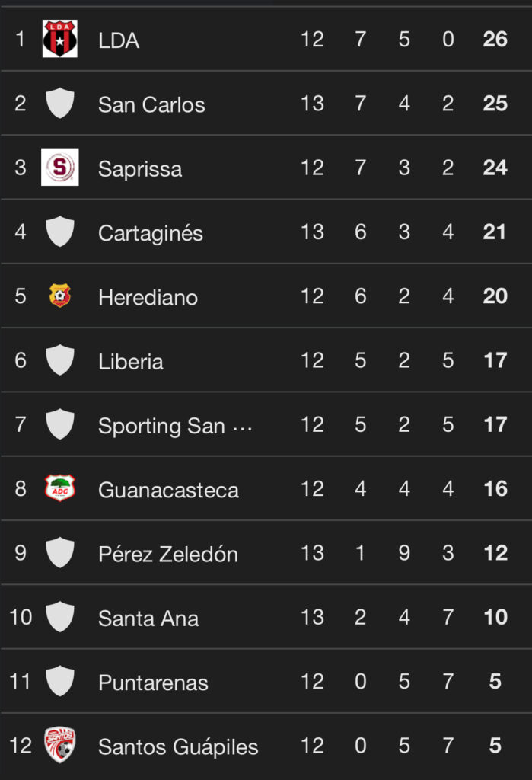Click LDA's 26 points value
This screenshot has height=780, width=532.
(x=495, y=40)
